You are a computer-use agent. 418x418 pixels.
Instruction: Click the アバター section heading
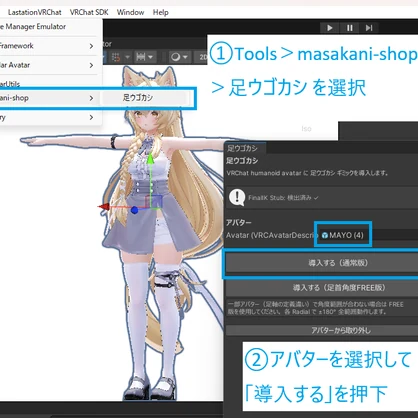pos(239,222)
